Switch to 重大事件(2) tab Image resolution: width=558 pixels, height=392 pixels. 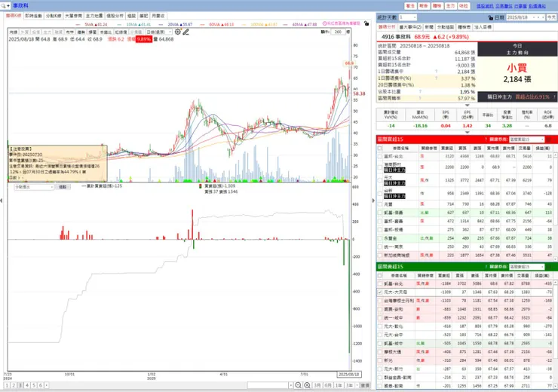[x=410, y=27]
